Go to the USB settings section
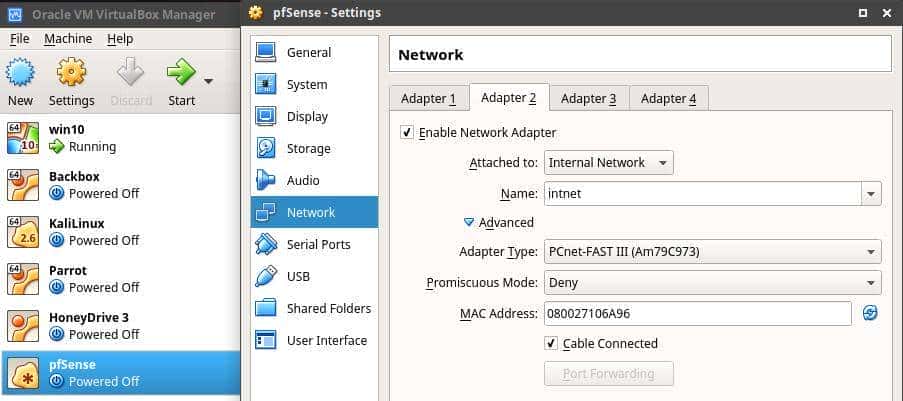The width and height of the screenshot is (903, 401). click(298, 277)
